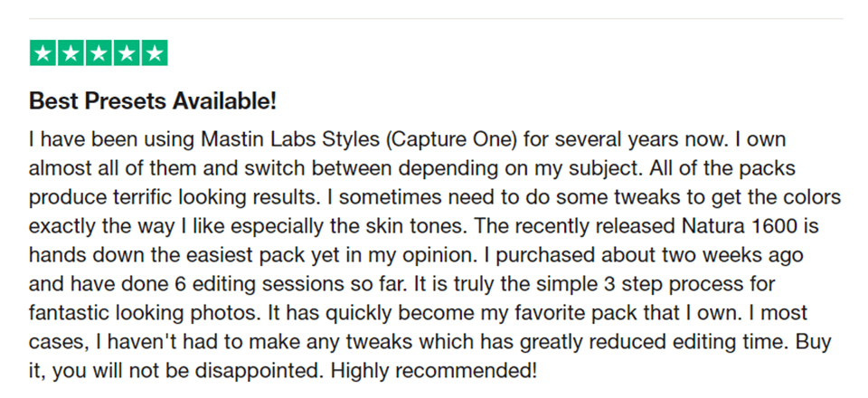
Task: Click the fourth green rating star
Action: [127, 53]
